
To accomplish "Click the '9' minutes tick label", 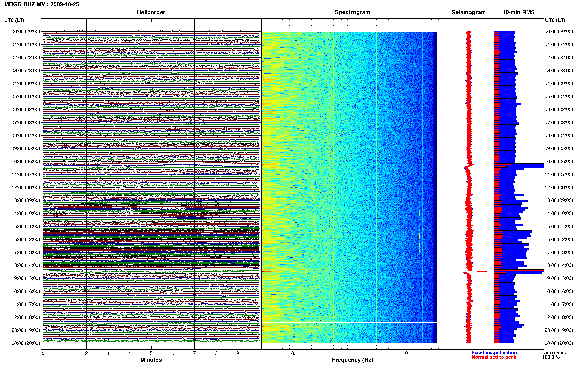I will (238, 353).
